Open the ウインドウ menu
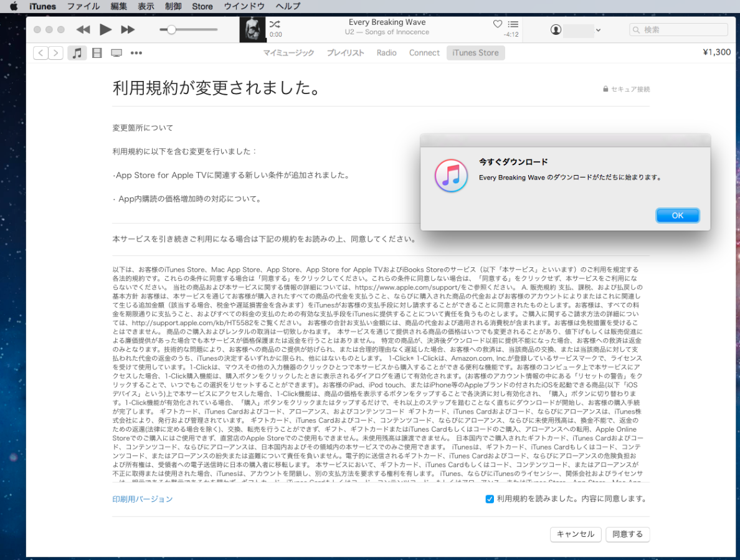This screenshot has height=560, width=740. click(x=244, y=6)
